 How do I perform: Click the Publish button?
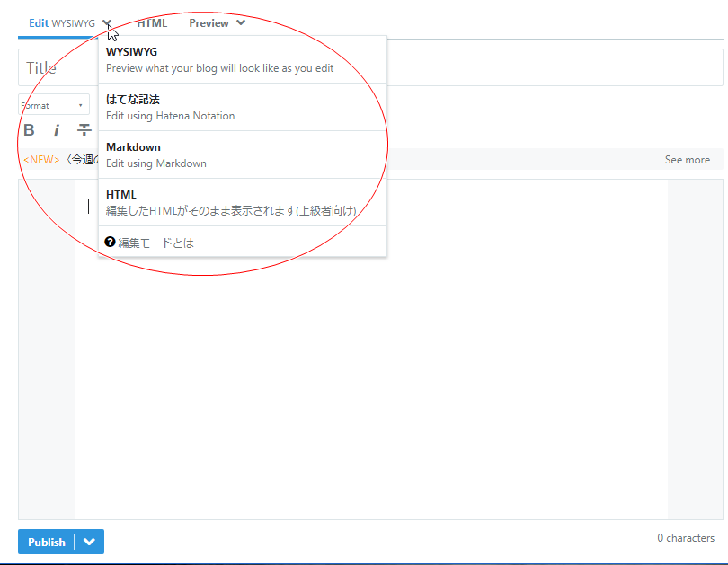(x=47, y=542)
